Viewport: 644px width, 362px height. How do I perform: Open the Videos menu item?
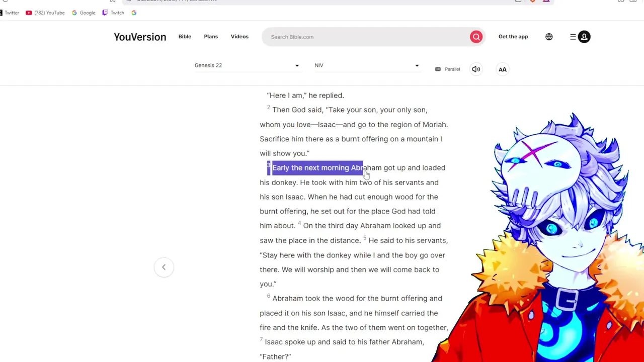click(239, 37)
